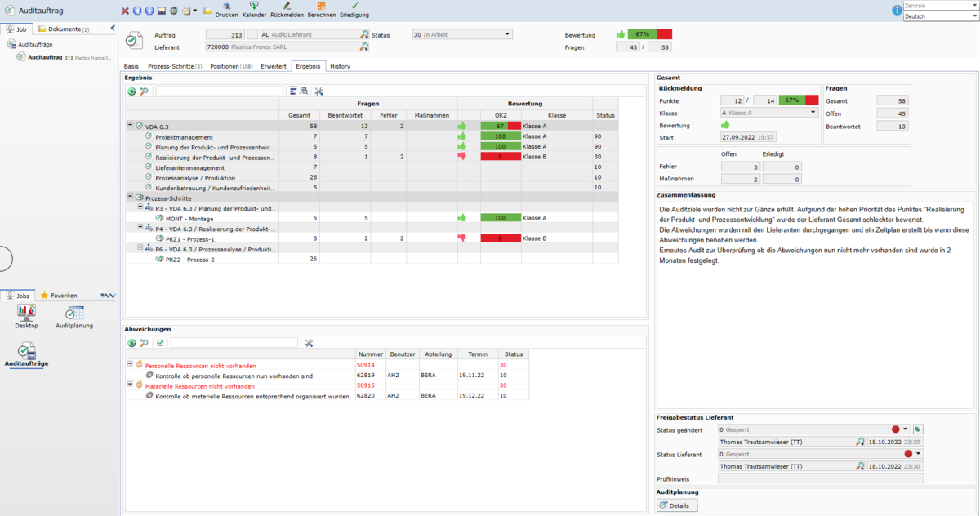Click user lookup icon under Status Lieferant
Image resolution: width=980 pixels, height=516 pixels.
[860, 467]
